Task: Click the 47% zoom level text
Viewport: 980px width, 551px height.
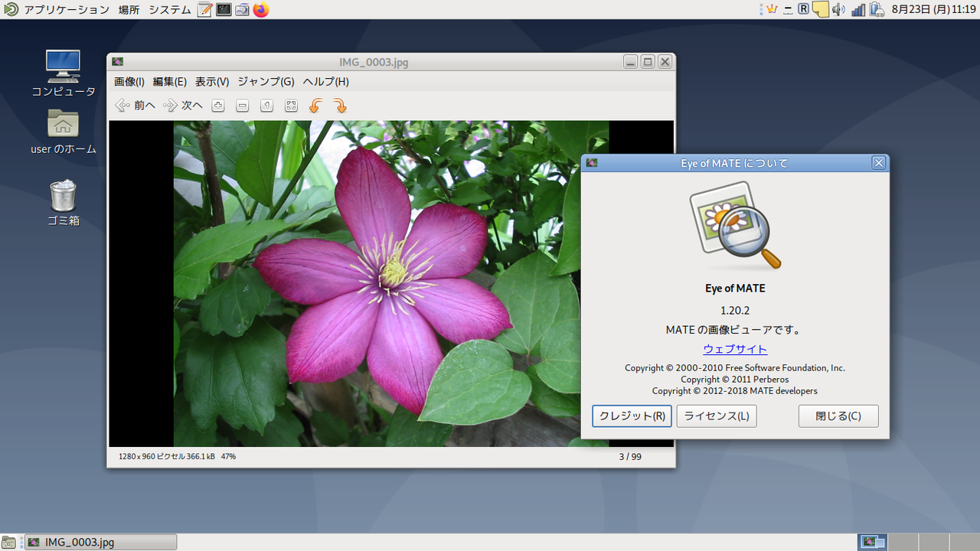Action: click(x=228, y=456)
